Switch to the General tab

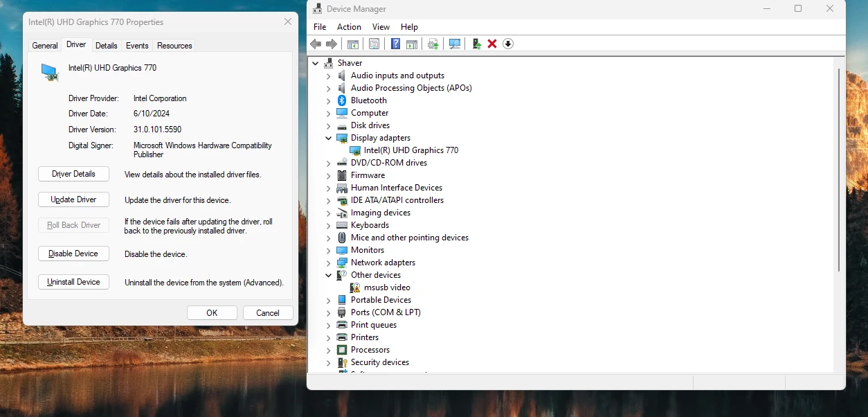pyautogui.click(x=45, y=46)
